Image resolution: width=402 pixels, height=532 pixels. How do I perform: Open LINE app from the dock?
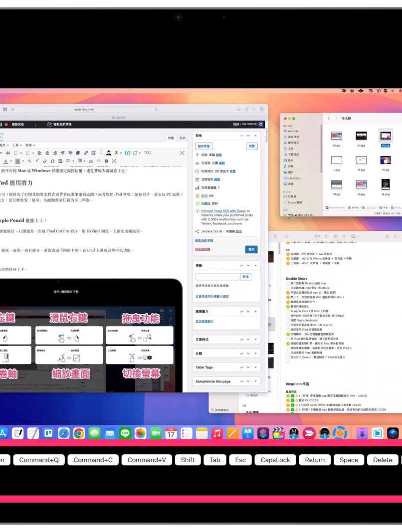[125, 433]
